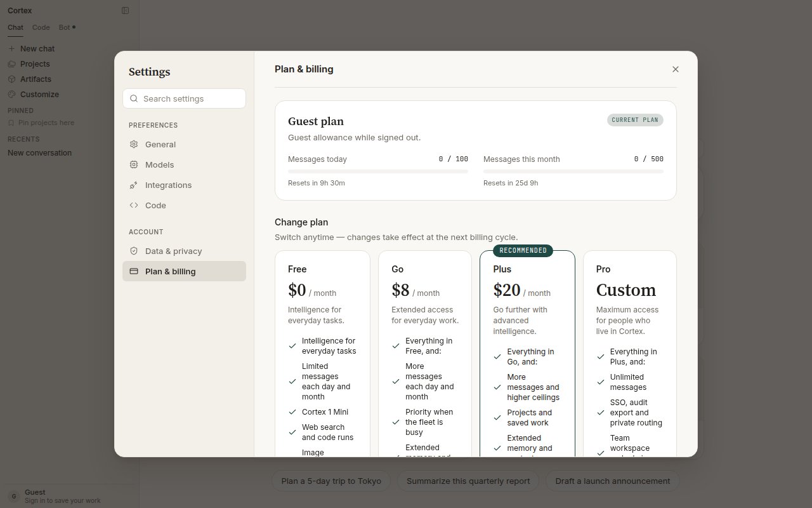Click checkmark beside Web search and code runs

(x=292, y=432)
